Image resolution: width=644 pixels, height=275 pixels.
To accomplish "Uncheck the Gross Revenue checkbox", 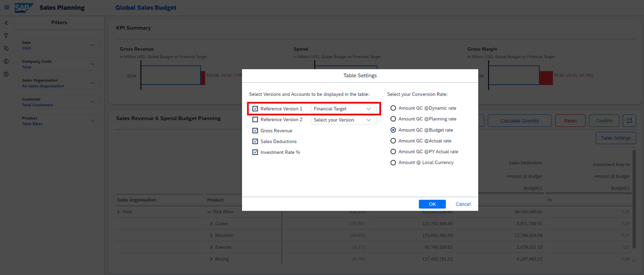I will [255, 131].
